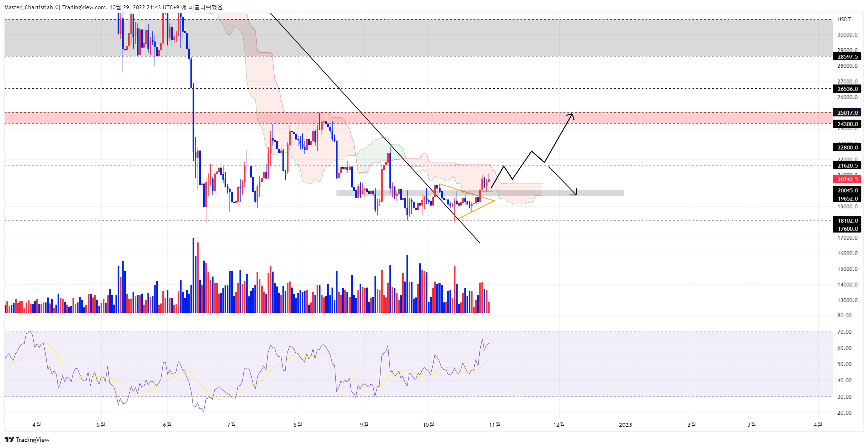Click the 26536.0 price label
Viewport: 868px width, 448px height.
coord(847,89)
